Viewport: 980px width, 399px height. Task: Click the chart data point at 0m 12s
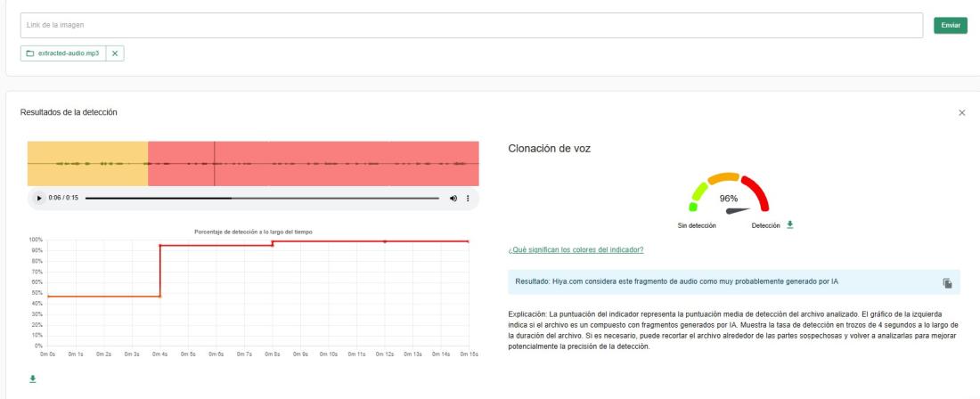pyautogui.click(x=385, y=241)
